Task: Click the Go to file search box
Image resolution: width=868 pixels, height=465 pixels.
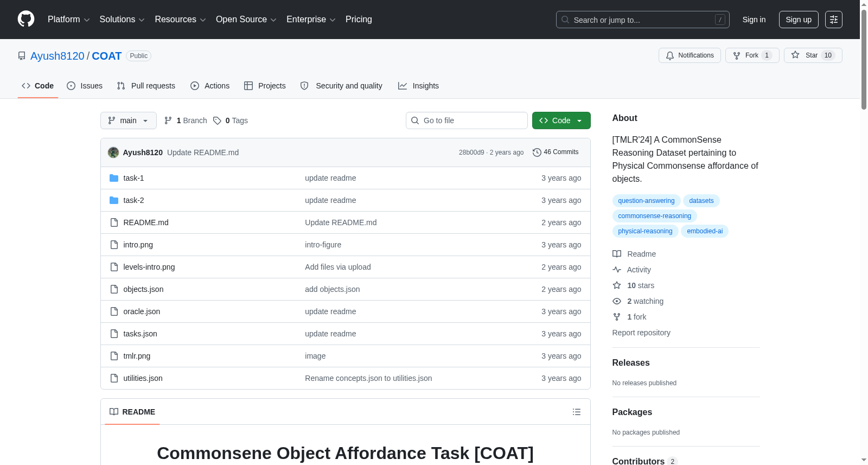Action: 467,120
